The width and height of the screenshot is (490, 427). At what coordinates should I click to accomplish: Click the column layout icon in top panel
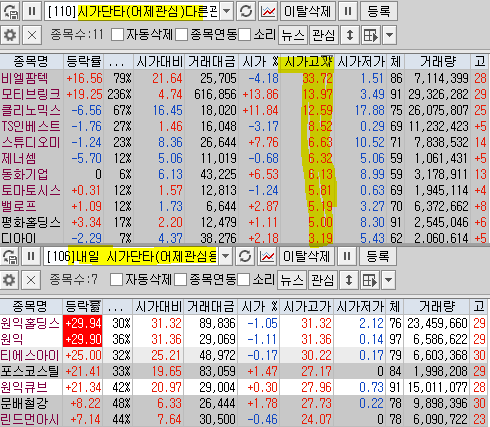[371, 35]
